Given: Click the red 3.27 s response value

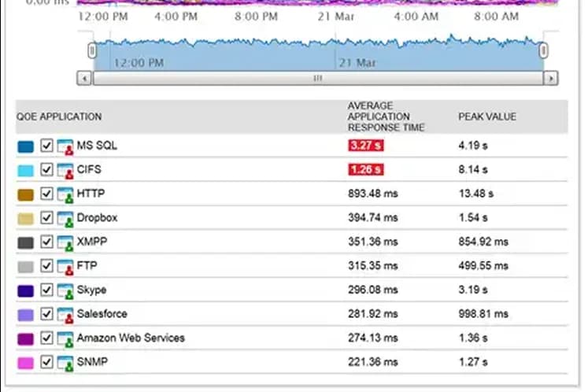Looking at the screenshot, I should [365, 146].
